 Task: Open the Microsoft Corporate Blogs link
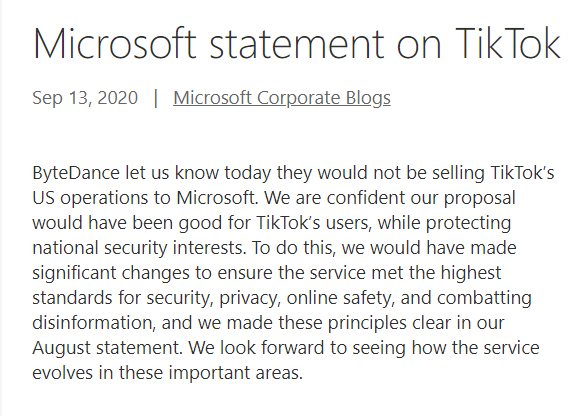pos(282,98)
